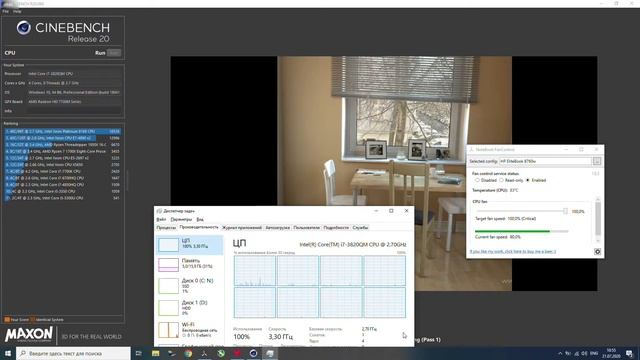Open the Файл menu in Task Manager
The width and height of the screenshot is (640, 360).
tap(161, 220)
